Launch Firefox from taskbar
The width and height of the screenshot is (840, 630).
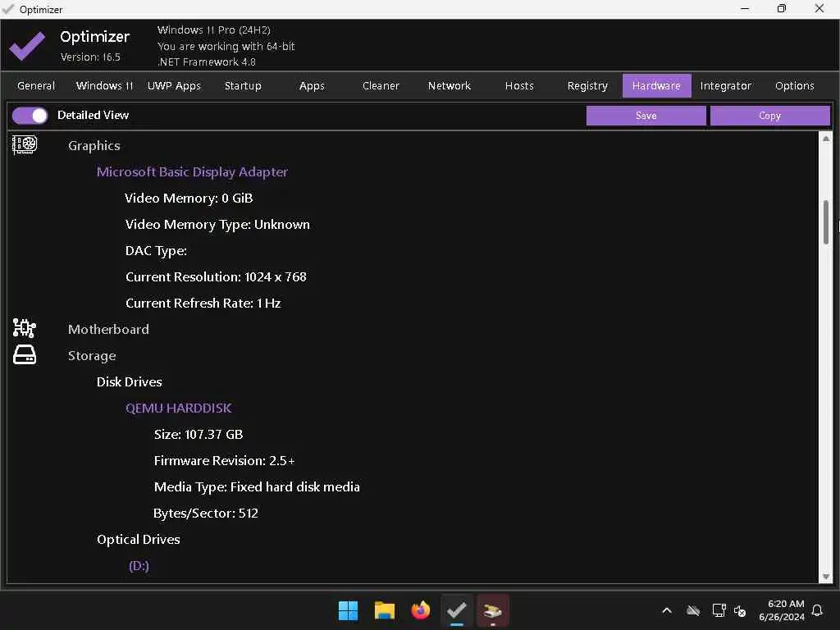click(x=421, y=610)
